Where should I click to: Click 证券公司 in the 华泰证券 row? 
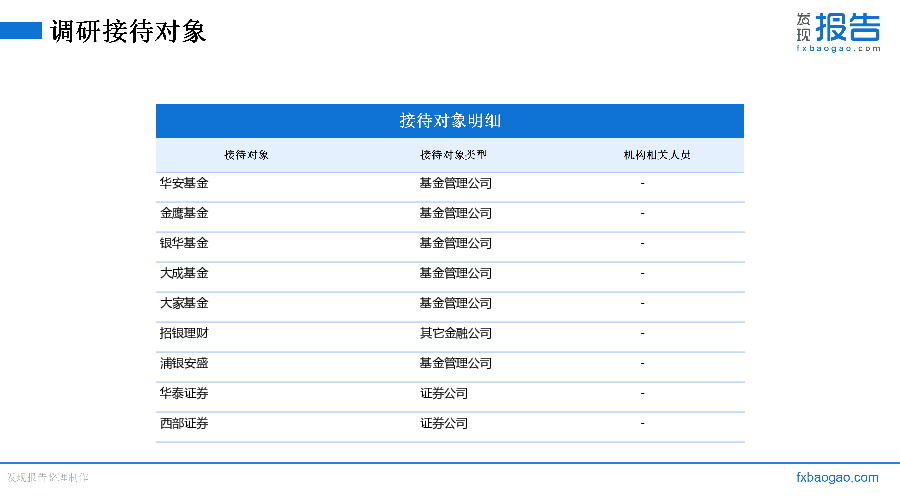(x=444, y=393)
